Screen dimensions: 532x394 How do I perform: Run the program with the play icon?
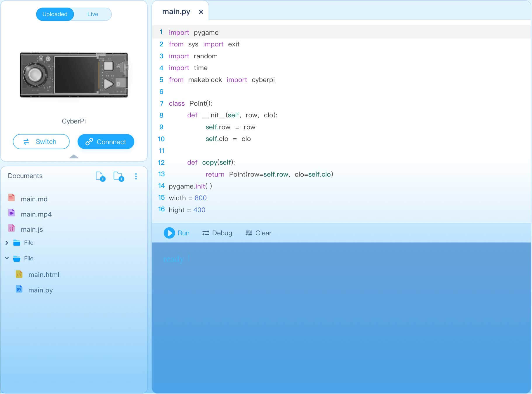coord(169,233)
